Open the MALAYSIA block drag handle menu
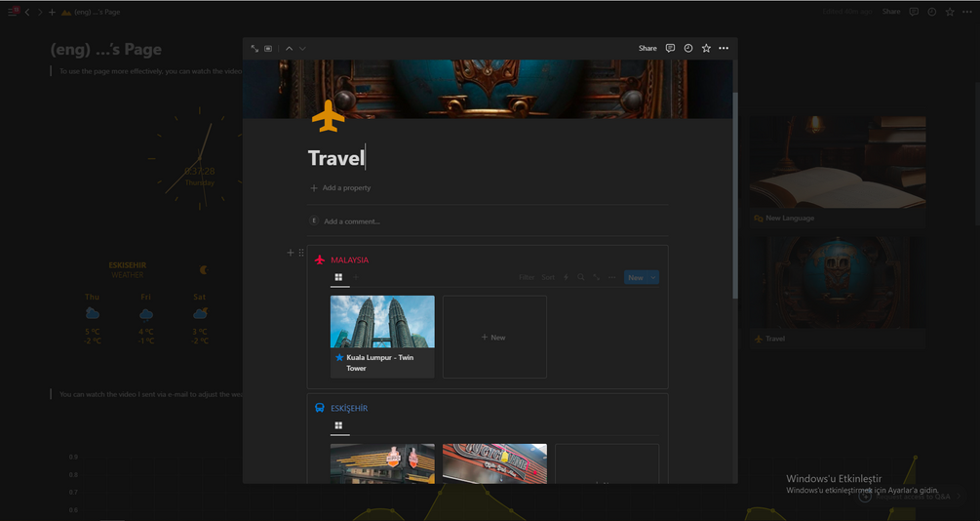This screenshot has width=980, height=521. pos(301,253)
